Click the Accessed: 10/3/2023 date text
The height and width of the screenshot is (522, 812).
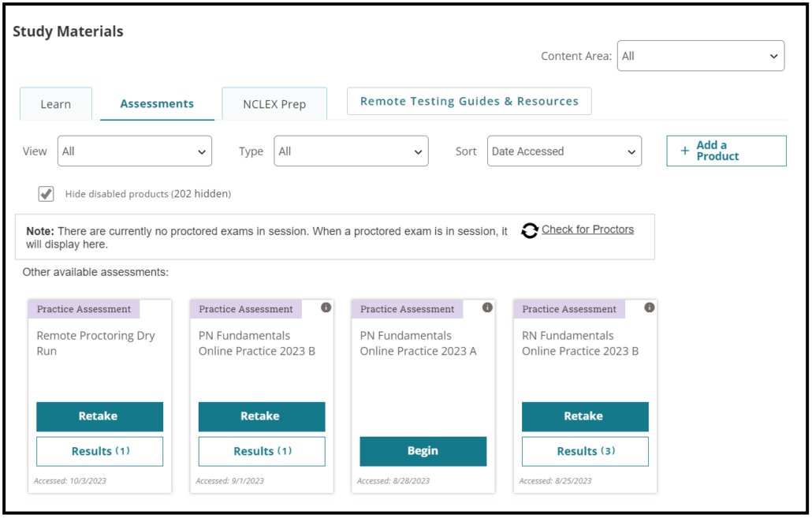[x=70, y=481]
